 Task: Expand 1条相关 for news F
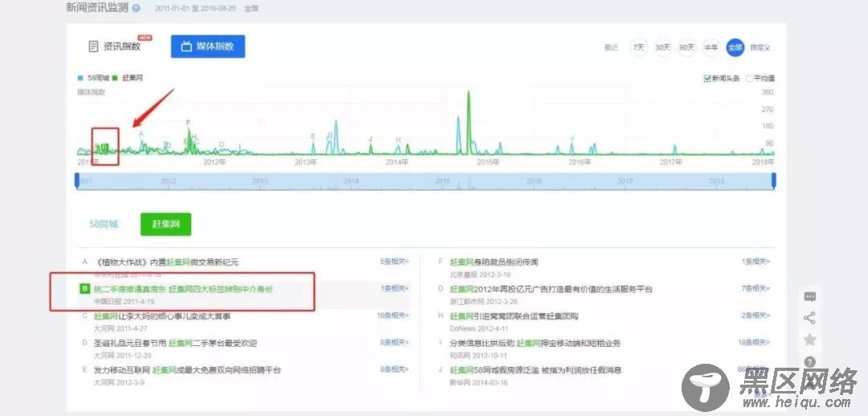click(x=755, y=262)
